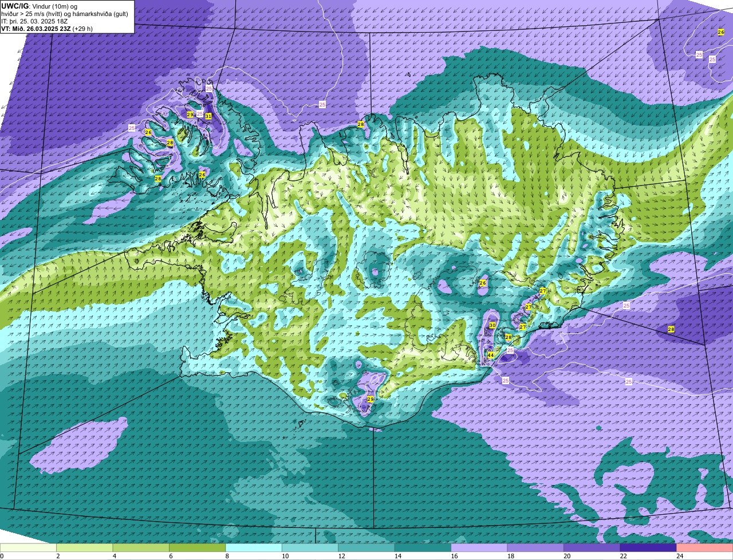Click the yellow 30 gust label
The width and height of the screenshot is (733, 560).
[x=492, y=325]
